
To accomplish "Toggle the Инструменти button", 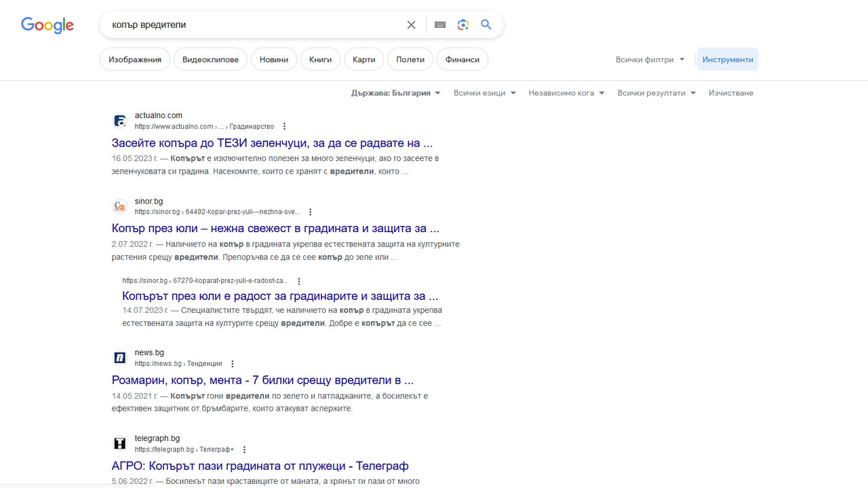I will coord(728,60).
